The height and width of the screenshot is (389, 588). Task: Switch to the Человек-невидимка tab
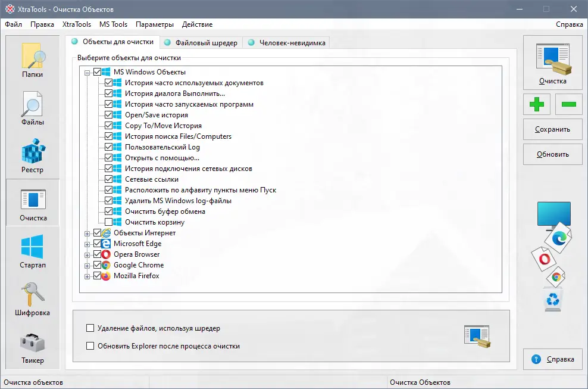[286, 42]
